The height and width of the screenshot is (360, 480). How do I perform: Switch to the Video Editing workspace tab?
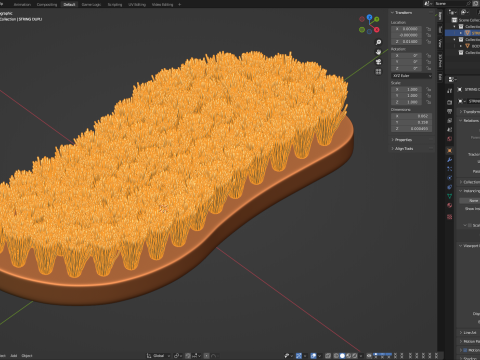(x=162, y=5)
